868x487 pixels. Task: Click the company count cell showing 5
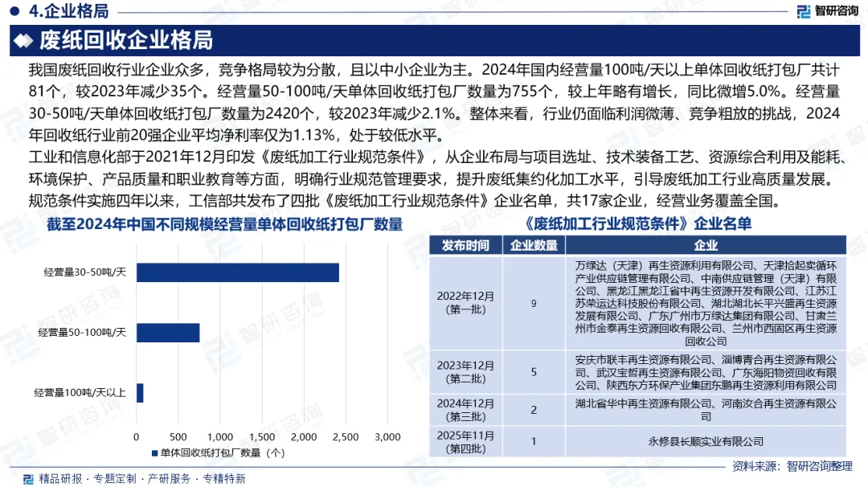tap(534, 372)
